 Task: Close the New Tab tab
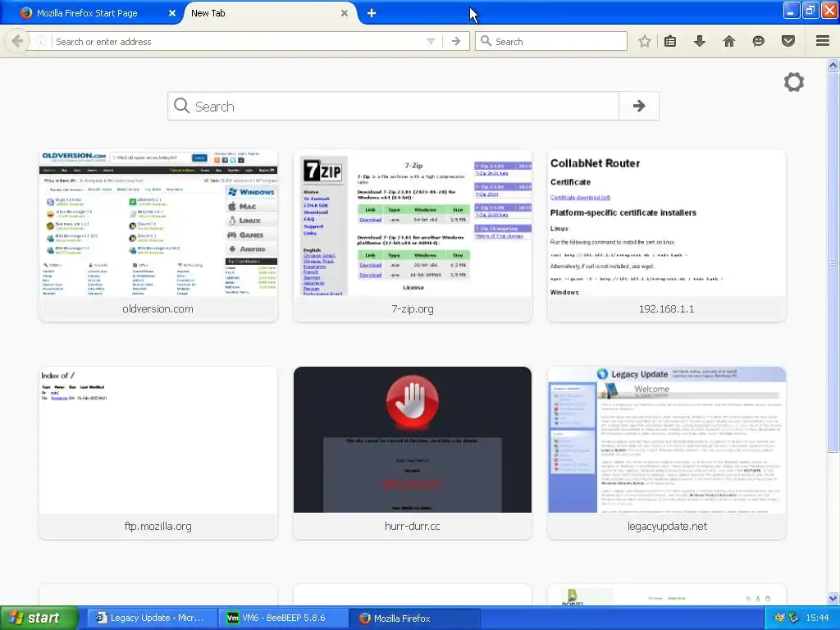tap(345, 13)
